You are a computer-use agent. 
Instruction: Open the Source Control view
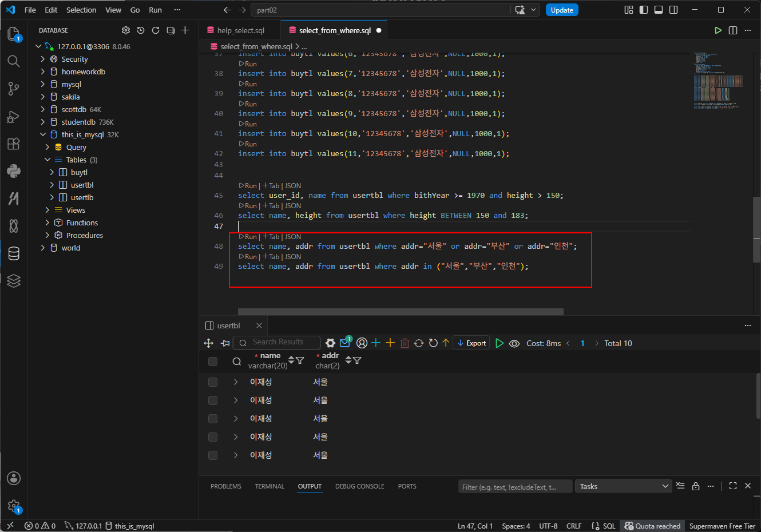coord(14,89)
